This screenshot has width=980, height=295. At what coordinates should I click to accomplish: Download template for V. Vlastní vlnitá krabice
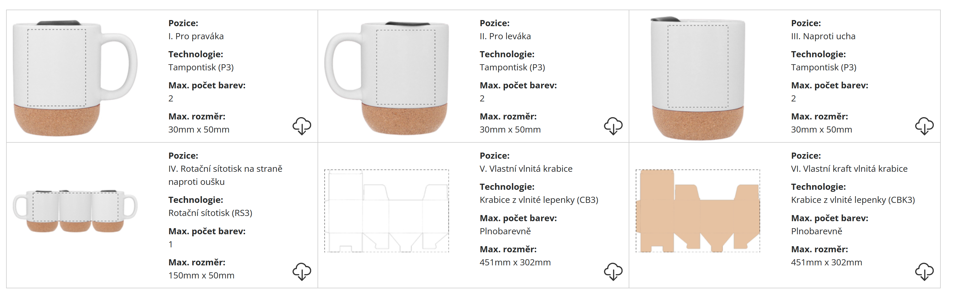pyautogui.click(x=613, y=271)
